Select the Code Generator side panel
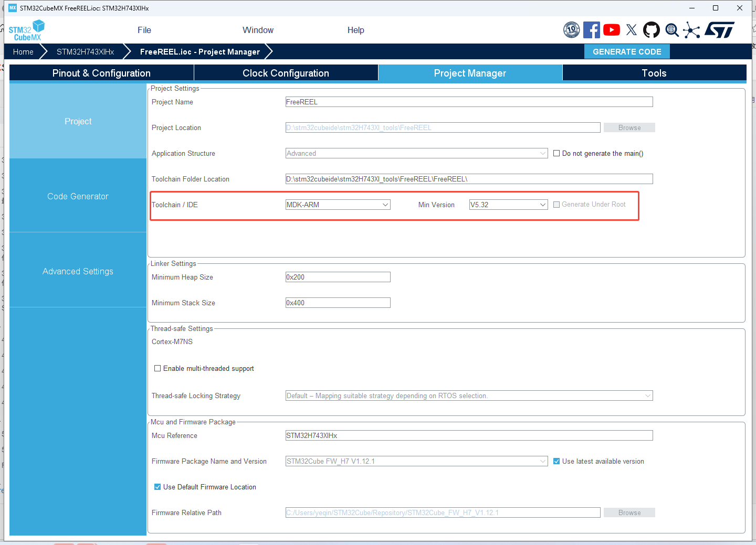 tap(78, 196)
